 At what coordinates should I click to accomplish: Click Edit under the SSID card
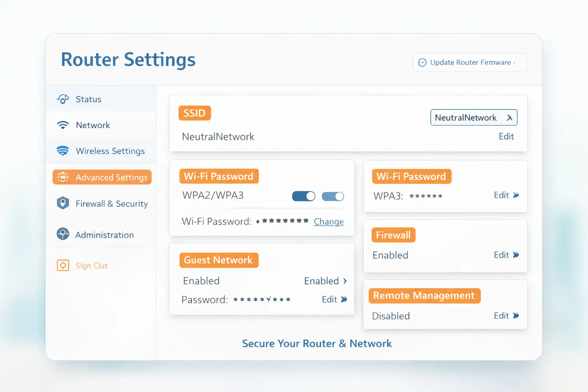506,136
